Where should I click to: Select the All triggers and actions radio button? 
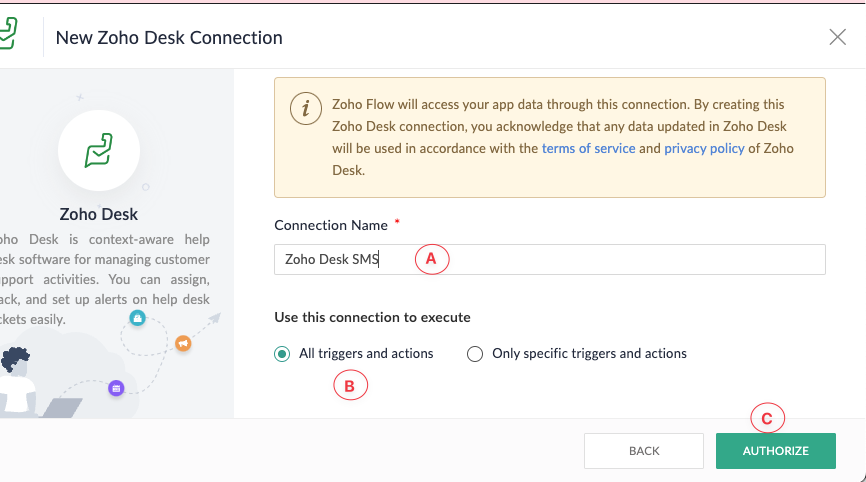click(282, 354)
